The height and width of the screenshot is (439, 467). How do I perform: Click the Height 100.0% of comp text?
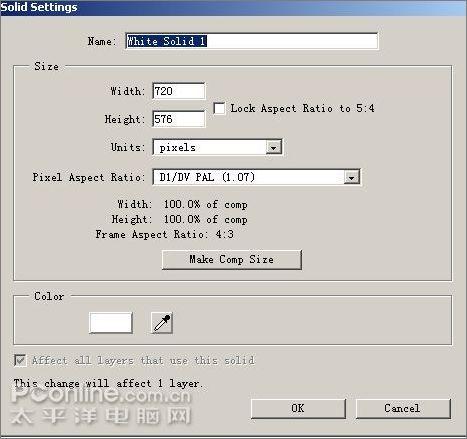point(180,220)
